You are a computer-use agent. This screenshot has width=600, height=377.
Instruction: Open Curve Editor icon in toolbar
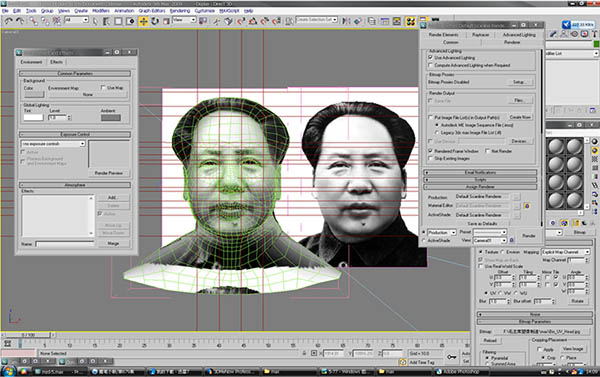(385, 21)
